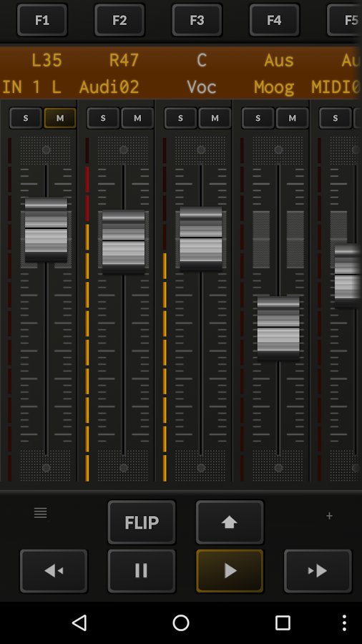Tap the FLIP button
The width and height of the screenshot is (362, 644).
pyautogui.click(x=142, y=522)
